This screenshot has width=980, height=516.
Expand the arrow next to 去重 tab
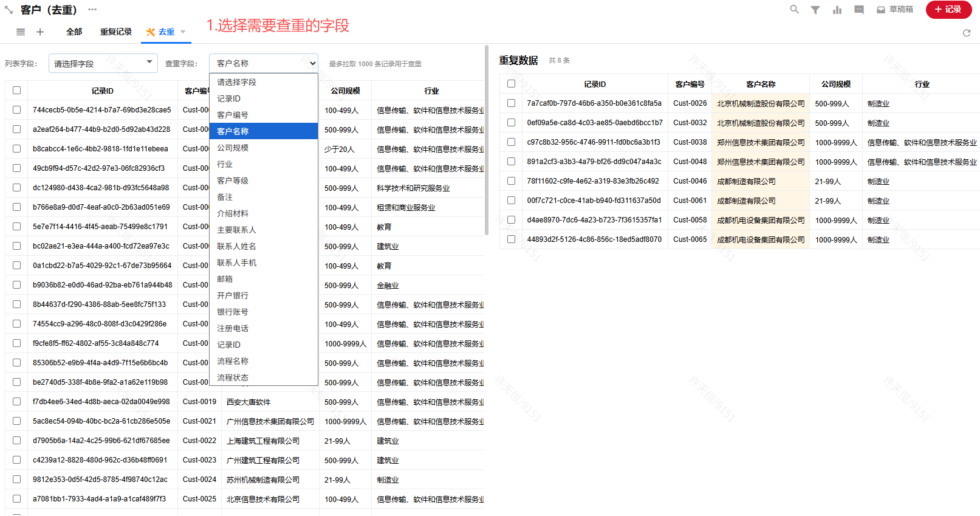click(183, 32)
